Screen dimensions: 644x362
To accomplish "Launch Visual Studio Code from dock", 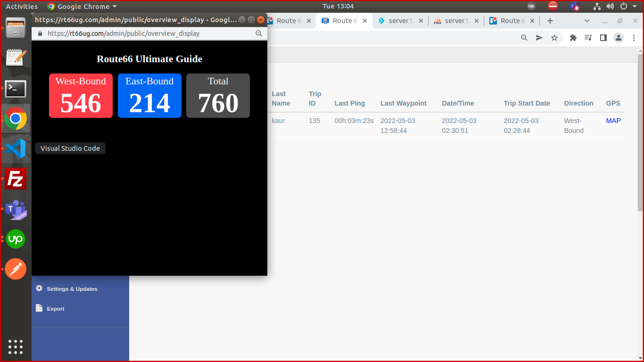I will (16, 148).
